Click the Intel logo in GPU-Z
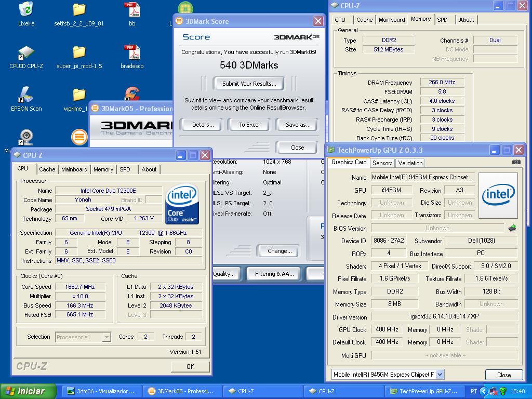This screenshot has width=532, height=399. coord(498,195)
